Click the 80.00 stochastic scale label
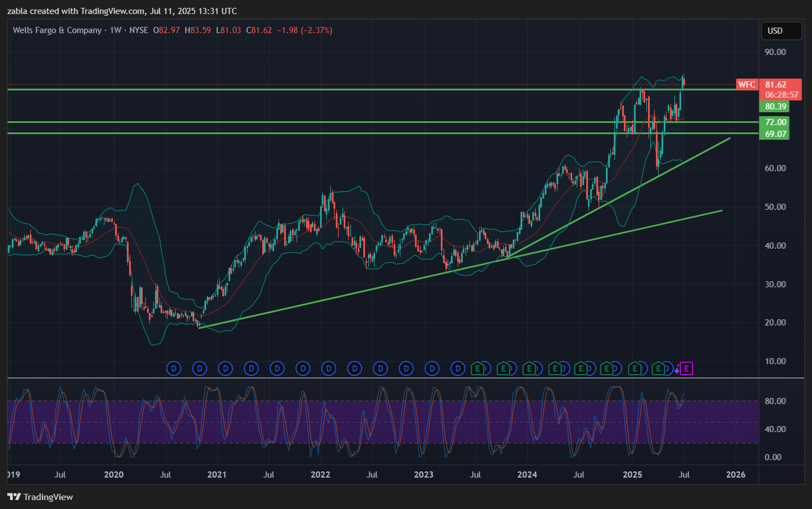 775,401
